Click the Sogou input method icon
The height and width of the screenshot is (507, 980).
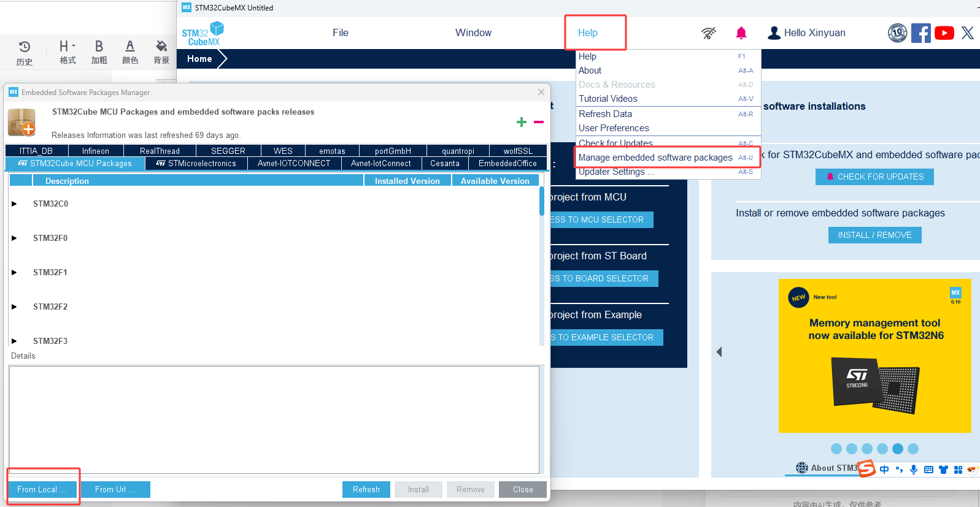(866, 469)
